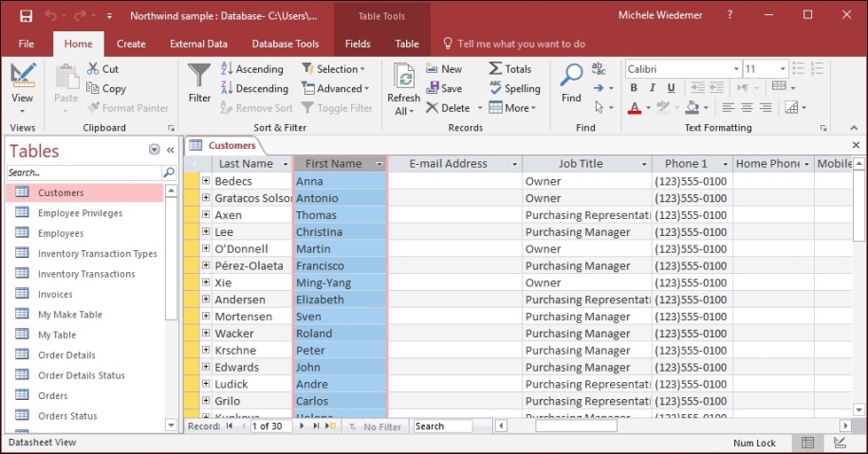Screen dimensions: 868x454
Task: Click the Go To arrow icon
Action: tap(599, 88)
